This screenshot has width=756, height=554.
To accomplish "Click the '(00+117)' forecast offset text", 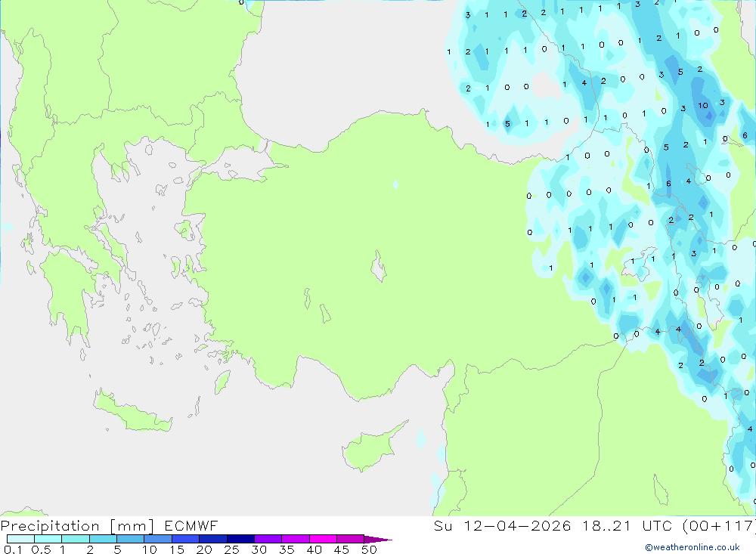I will (x=720, y=525).
